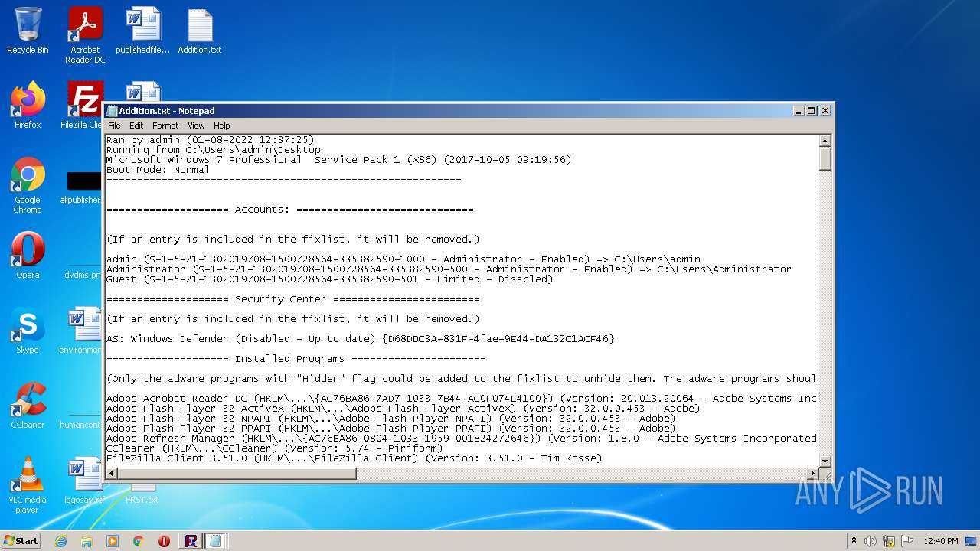980x551 pixels.
Task: Click the vertical scrollbar up arrow
Action: [x=825, y=141]
